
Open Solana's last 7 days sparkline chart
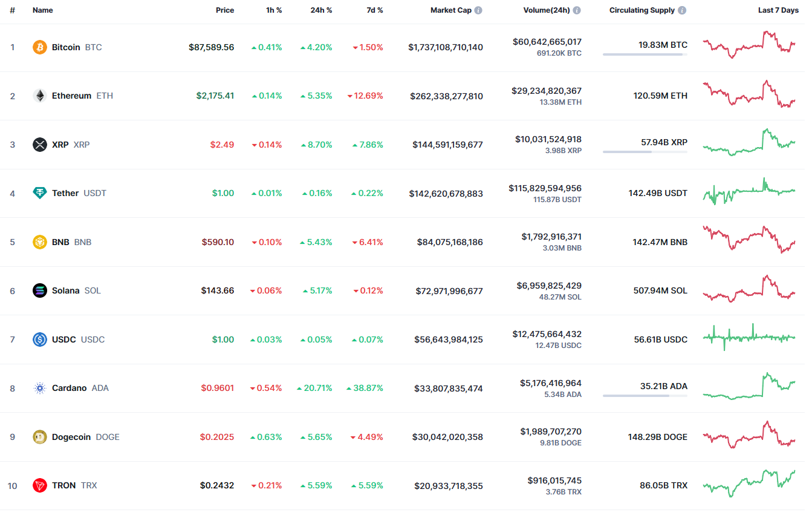tap(749, 289)
